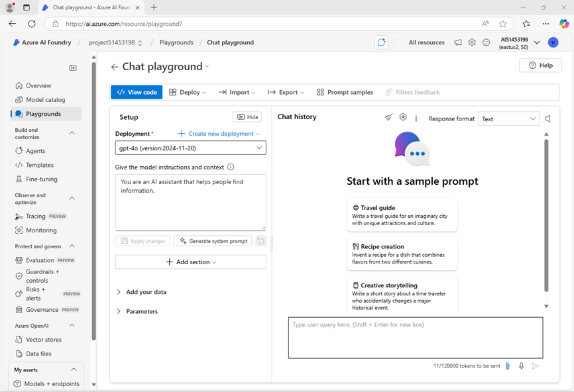This screenshot has height=392, width=574.
Task: Open Model catalog in sidebar
Action: pyautogui.click(x=45, y=100)
